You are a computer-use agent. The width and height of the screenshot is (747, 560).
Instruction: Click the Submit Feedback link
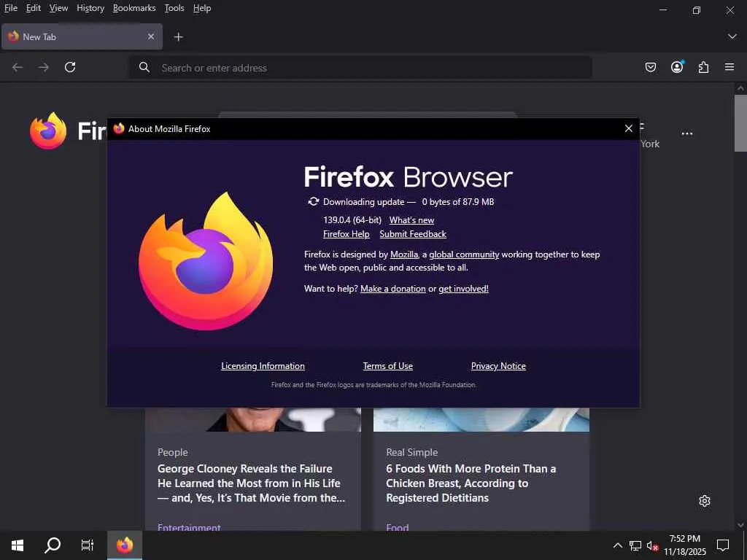pos(413,234)
